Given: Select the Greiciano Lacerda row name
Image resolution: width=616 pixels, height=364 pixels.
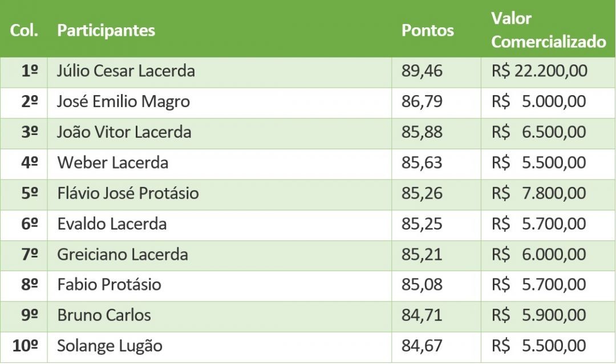Looking at the screenshot, I should (x=123, y=255).
